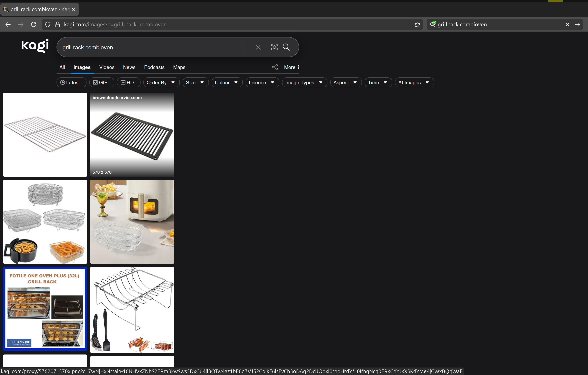This screenshot has height=375, width=588.
Task: Reload the page
Action: tap(34, 24)
